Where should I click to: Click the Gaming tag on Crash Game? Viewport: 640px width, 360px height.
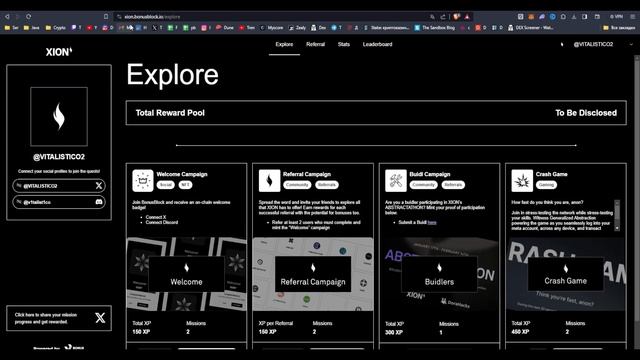tap(546, 185)
